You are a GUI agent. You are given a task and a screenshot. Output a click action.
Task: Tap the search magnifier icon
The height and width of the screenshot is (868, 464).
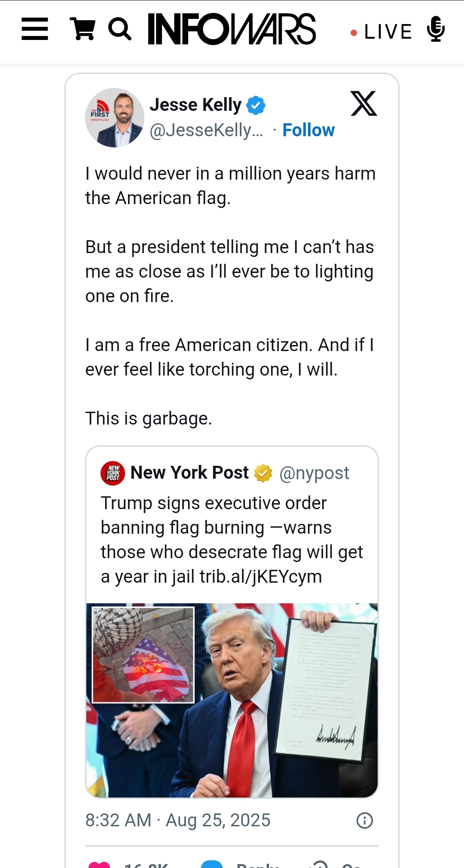click(x=119, y=29)
